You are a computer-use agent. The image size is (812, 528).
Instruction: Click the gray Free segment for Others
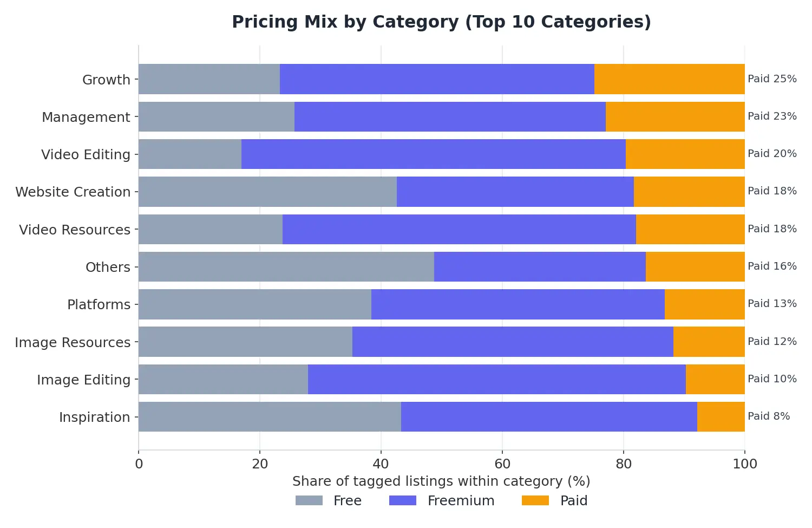(x=286, y=267)
